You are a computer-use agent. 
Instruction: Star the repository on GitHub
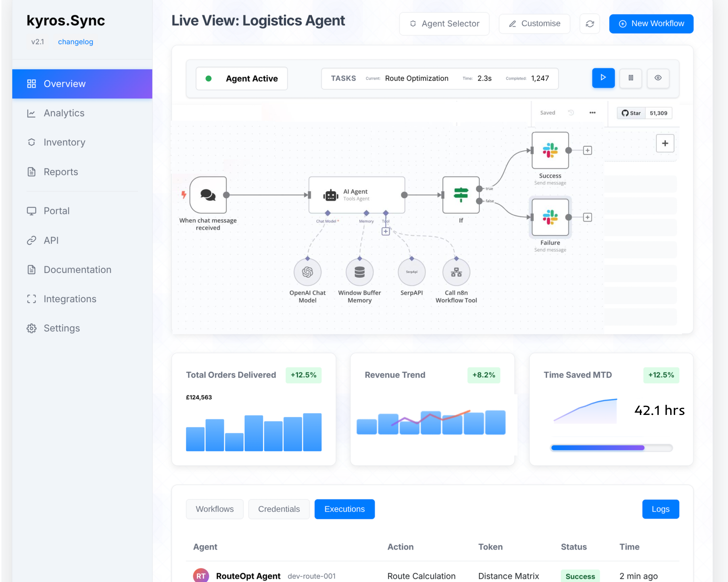tap(630, 113)
